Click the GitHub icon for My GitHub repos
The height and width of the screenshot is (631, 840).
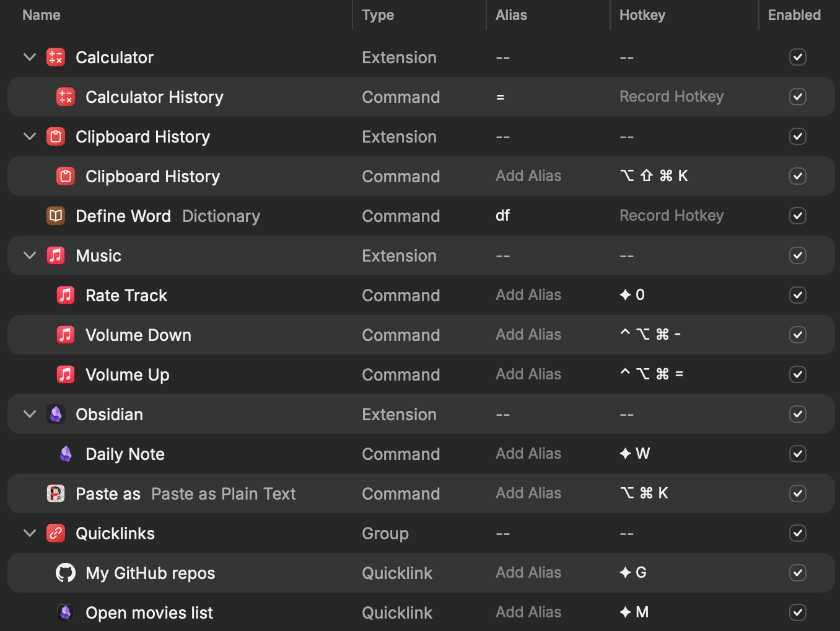pos(66,573)
